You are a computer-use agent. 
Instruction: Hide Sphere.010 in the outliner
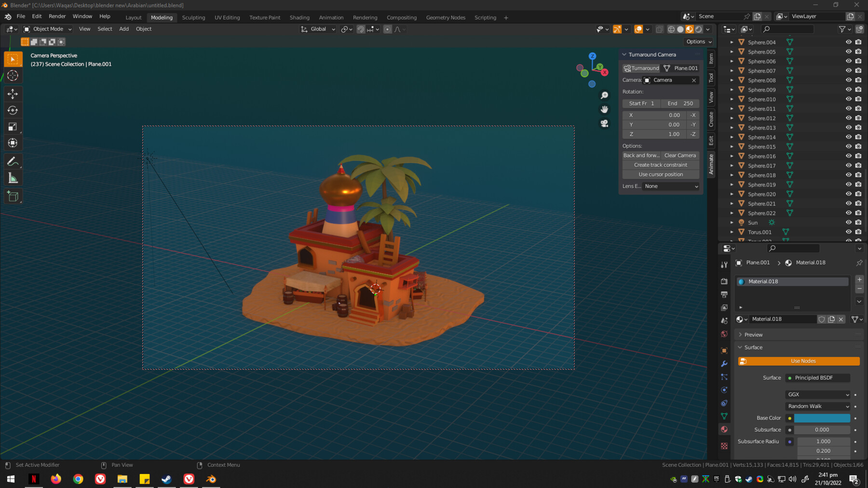[848, 99]
